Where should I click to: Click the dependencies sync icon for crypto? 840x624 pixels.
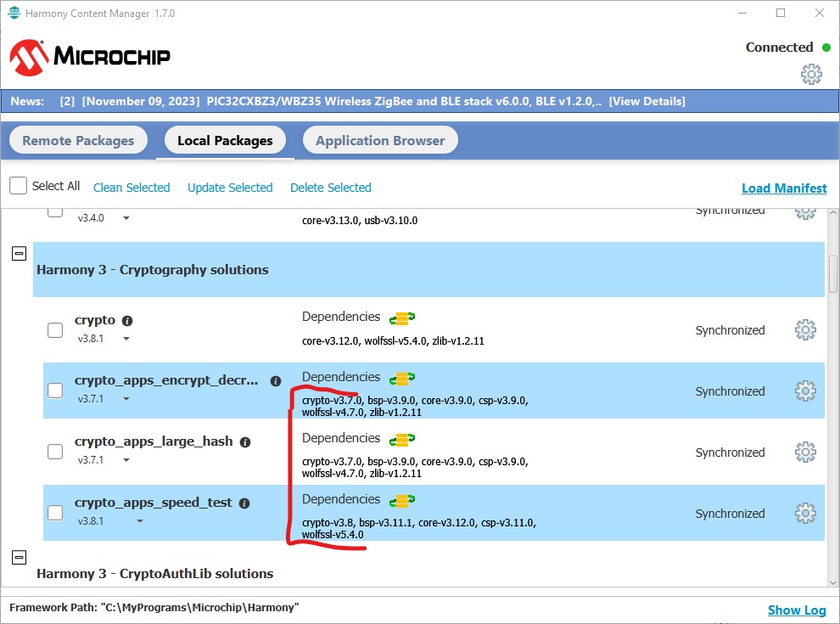coord(401,318)
